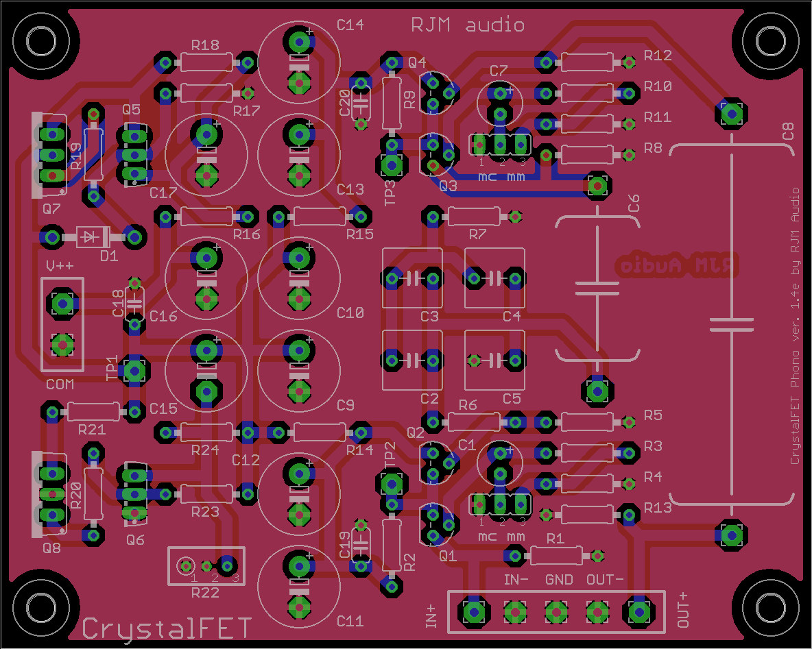
Task: Select the C11 capacitor label
Action: 350,621
